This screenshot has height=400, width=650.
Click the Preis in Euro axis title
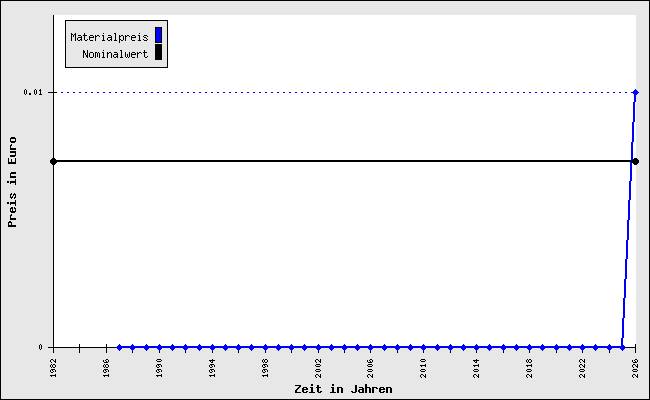pos(13,182)
